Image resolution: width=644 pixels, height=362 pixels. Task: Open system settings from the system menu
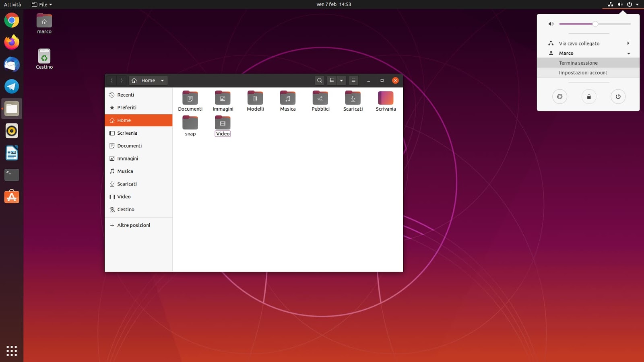[559, 97]
